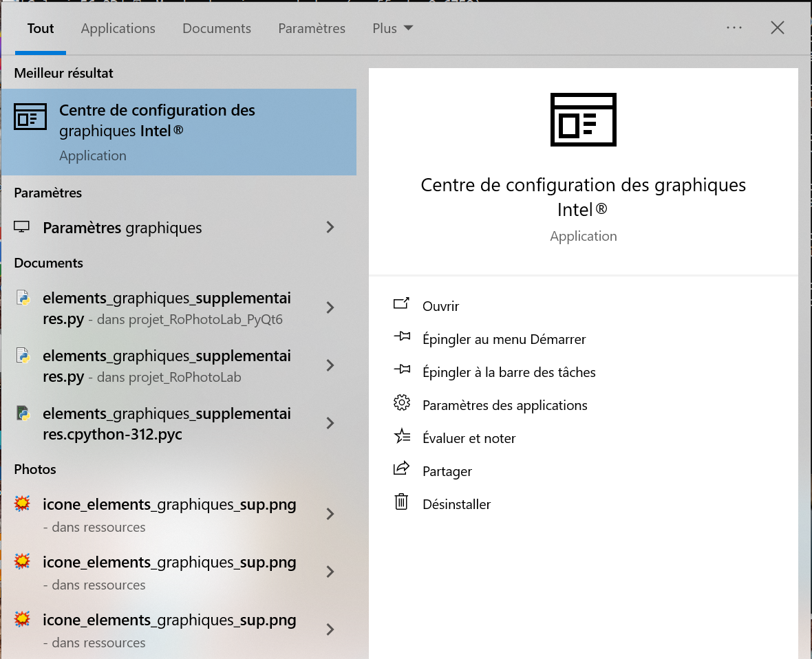Select best result Centre de configuration Intel
This screenshot has height=659, width=812.
click(x=179, y=132)
